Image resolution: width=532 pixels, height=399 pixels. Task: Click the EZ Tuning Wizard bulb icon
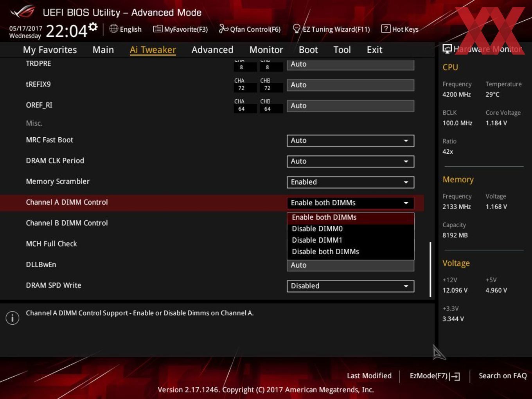(x=297, y=29)
